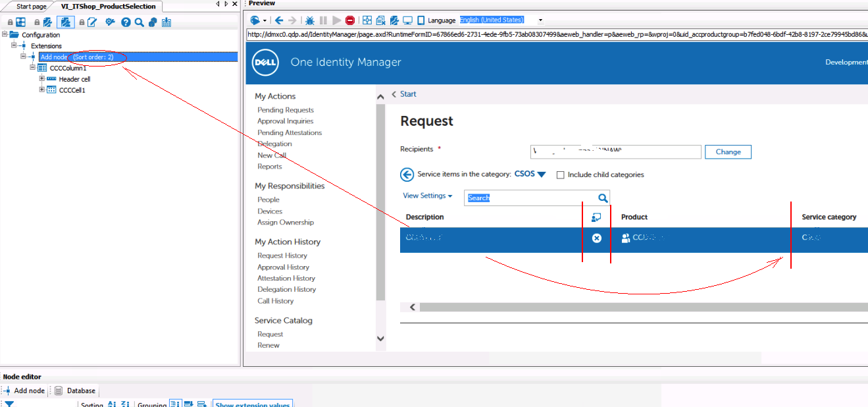Click the Change recipients button
Viewport: 868px width, 407px height.
(x=728, y=152)
